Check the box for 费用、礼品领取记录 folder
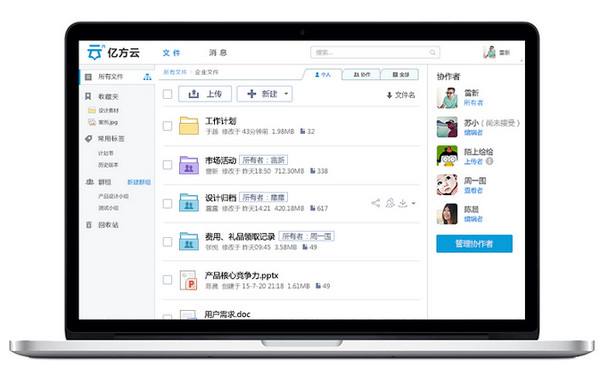The image size is (600, 384). click(x=168, y=242)
